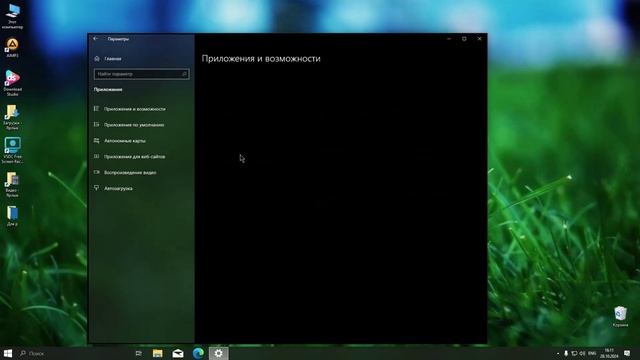This screenshot has height=360, width=640.
Task: Open the AIMP desktop shortcut
Action: (x=12, y=47)
